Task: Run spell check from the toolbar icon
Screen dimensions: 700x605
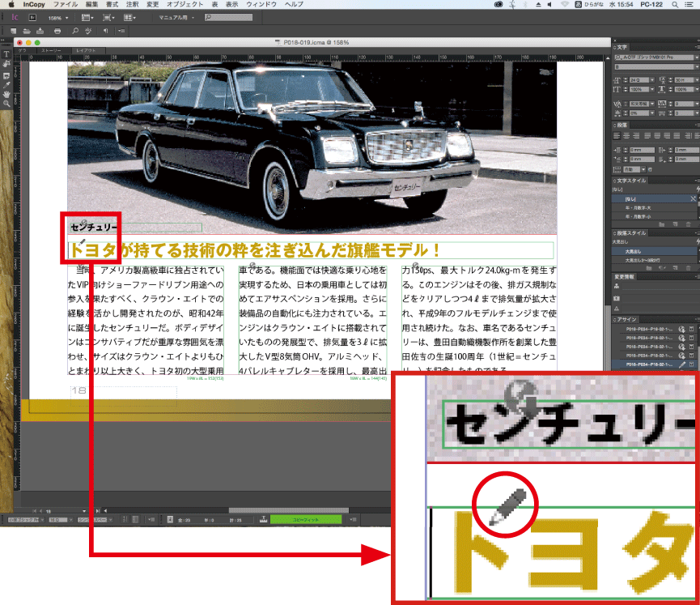Action: point(88,31)
